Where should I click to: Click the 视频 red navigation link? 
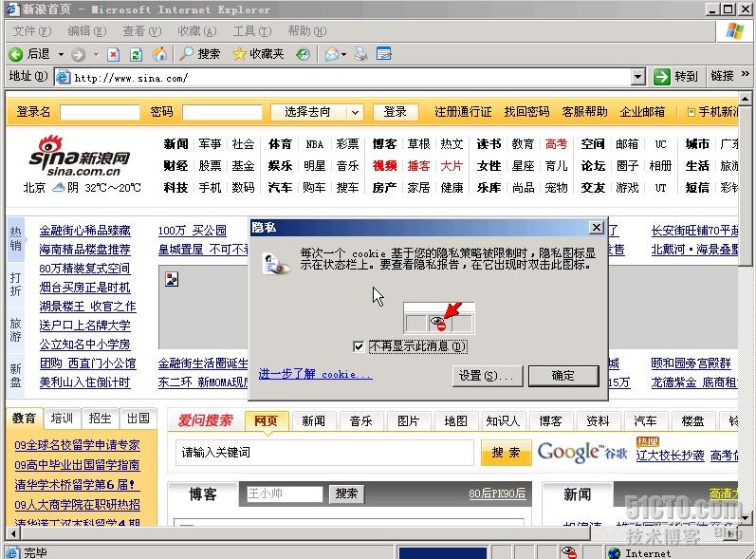pyautogui.click(x=384, y=165)
